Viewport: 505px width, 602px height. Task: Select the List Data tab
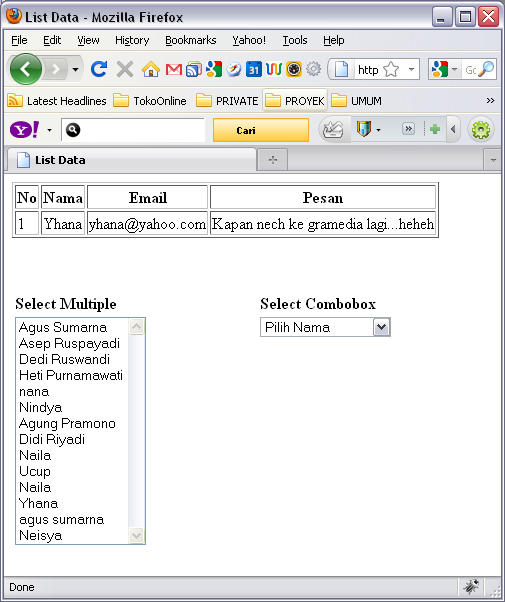click(x=131, y=160)
